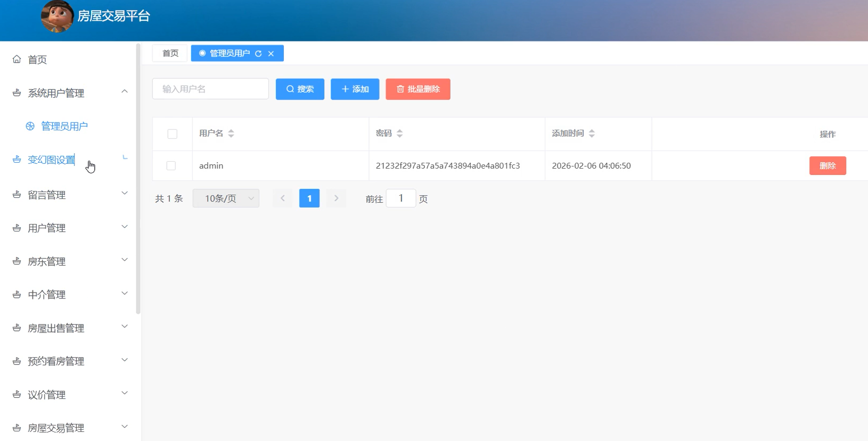Go to next page arrow
The image size is (868, 441).
[336, 198]
